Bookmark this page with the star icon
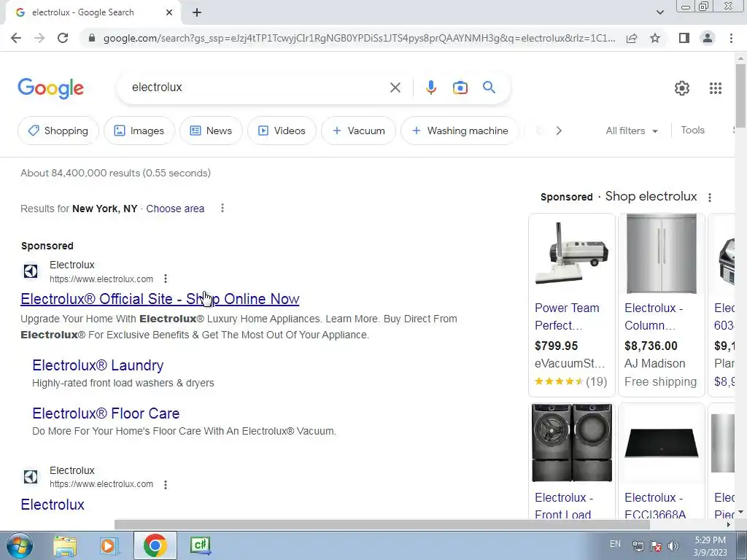747x560 pixels. [x=655, y=38]
